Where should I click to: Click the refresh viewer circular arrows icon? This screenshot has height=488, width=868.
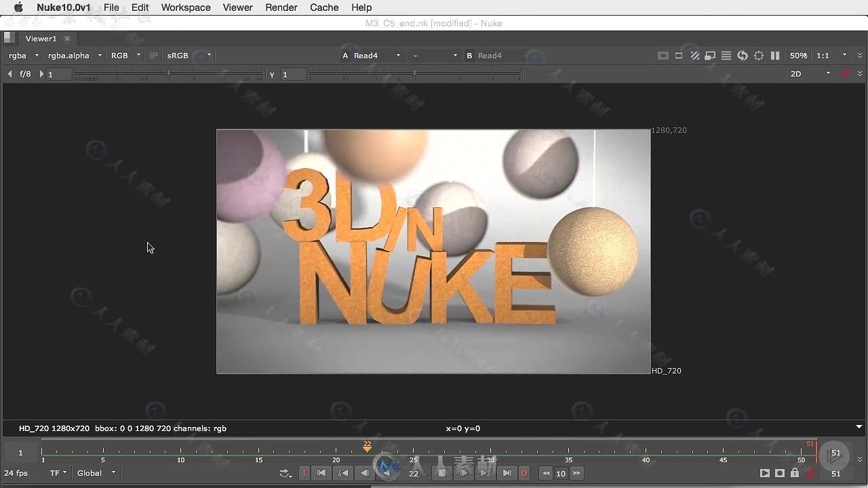click(x=743, y=56)
